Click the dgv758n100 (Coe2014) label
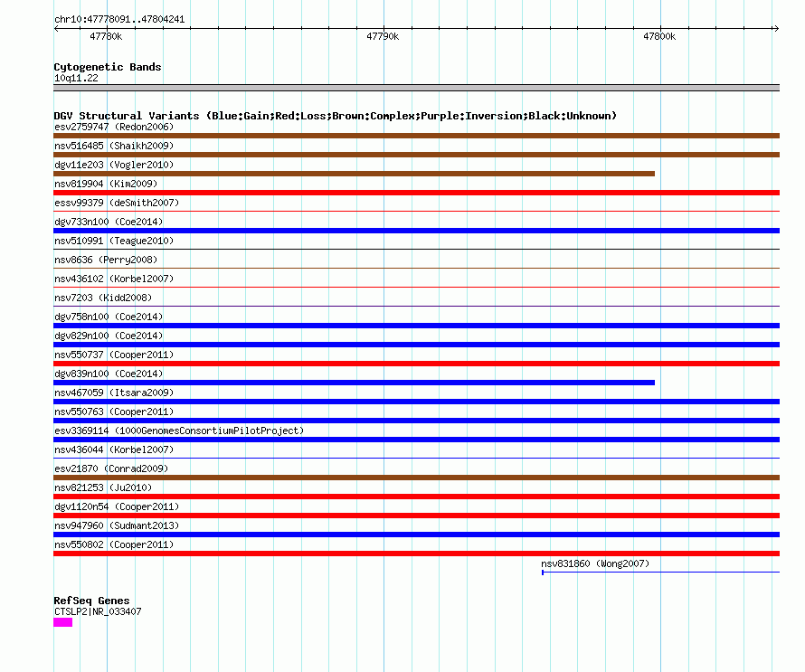 [x=109, y=317]
